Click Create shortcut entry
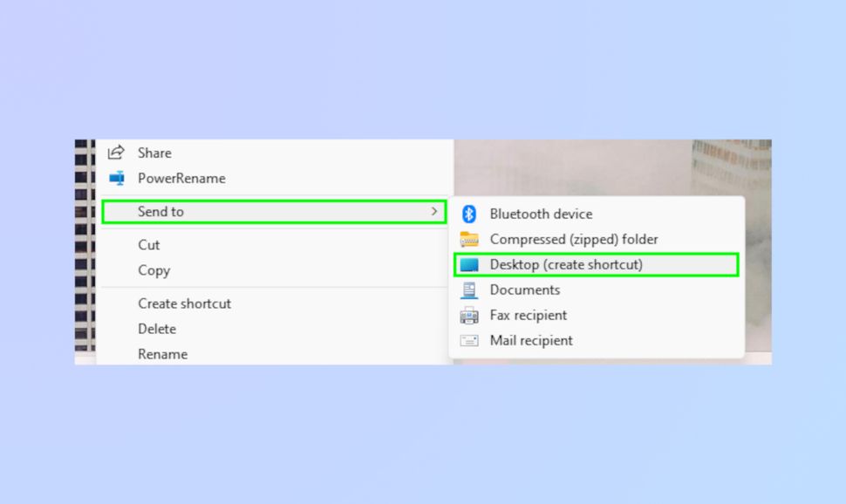Image resolution: width=846 pixels, height=504 pixels. click(x=184, y=303)
